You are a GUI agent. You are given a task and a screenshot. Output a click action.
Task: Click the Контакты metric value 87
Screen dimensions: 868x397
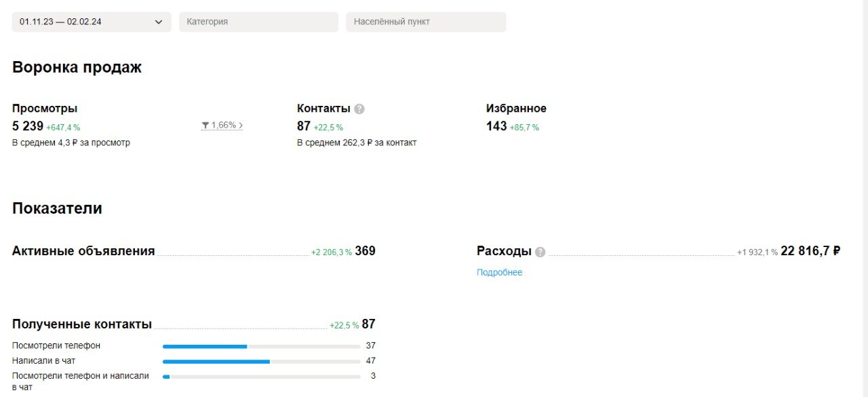[x=304, y=126]
